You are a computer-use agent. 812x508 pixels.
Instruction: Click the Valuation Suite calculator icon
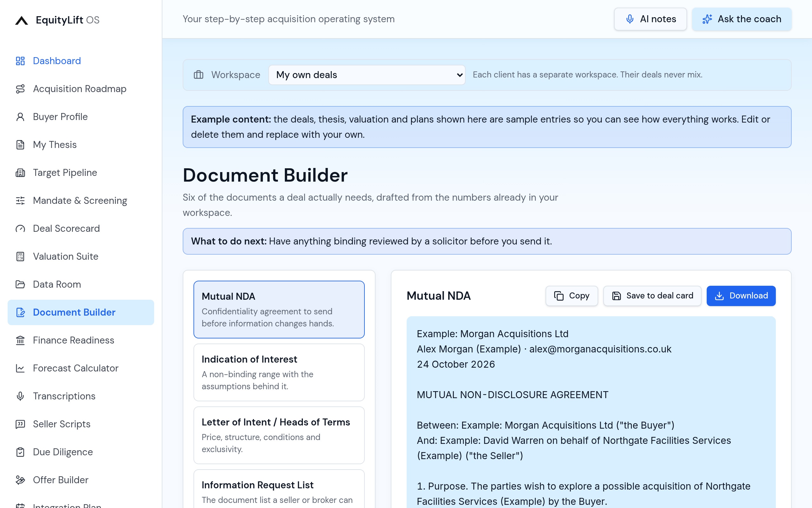click(x=20, y=256)
